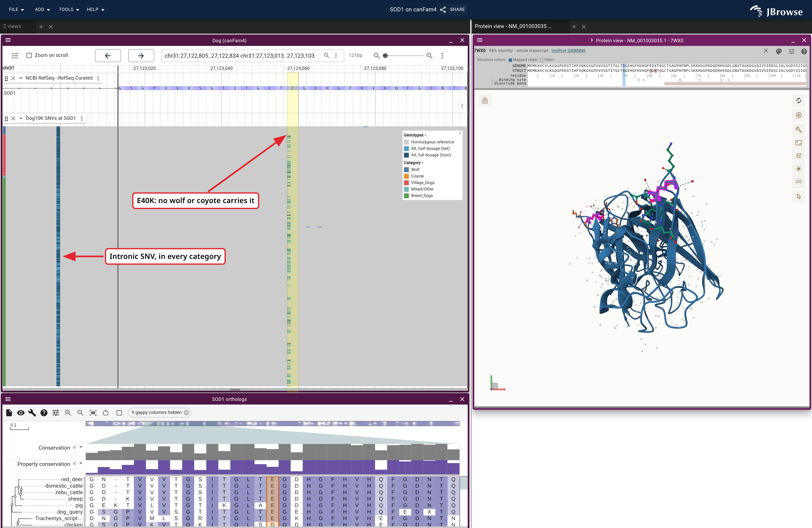Toggle Other structure color checkbox
The width and height of the screenshot is (812, 528).
tap(541, 60)
